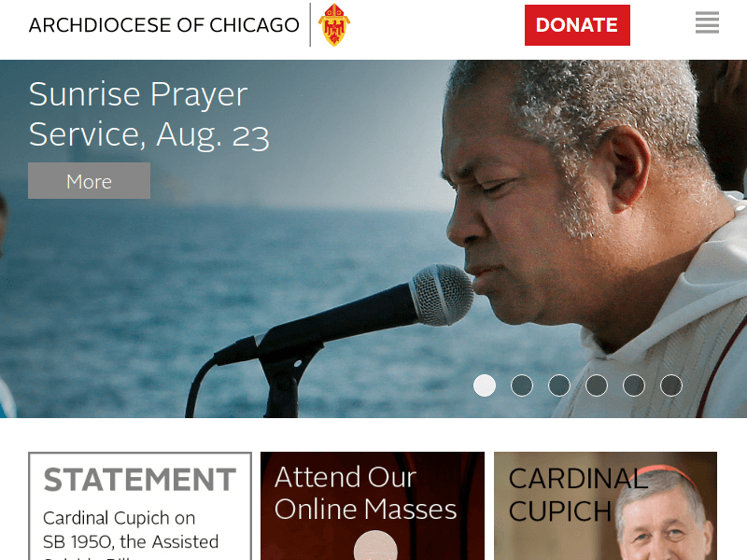Select the fifth carousel slide dot

pos(634,385)
